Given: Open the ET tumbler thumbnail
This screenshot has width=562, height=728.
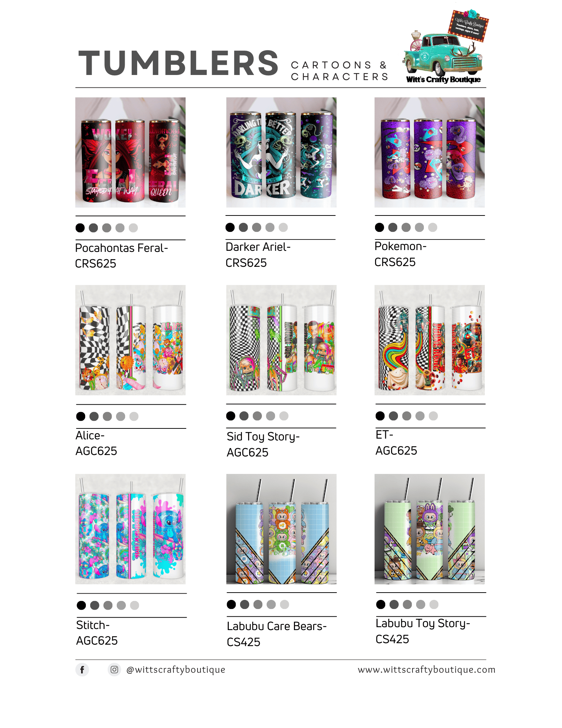Looking at the screenshot, I should pos(430,340).
